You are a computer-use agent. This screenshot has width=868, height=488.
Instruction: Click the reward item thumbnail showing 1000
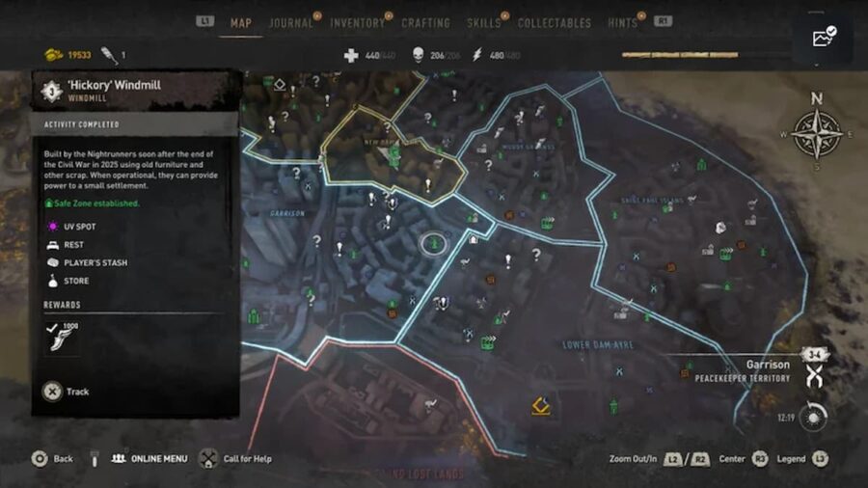click(x=61, y=337)
